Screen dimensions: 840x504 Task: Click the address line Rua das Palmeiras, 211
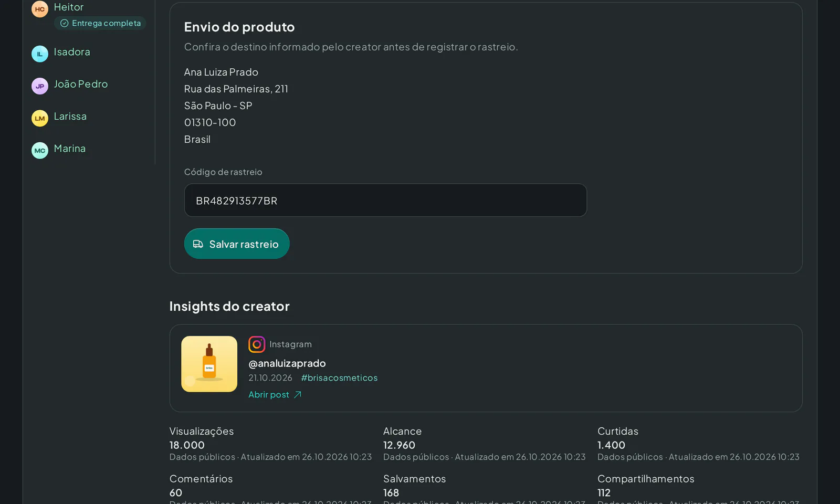pos(236,89)
